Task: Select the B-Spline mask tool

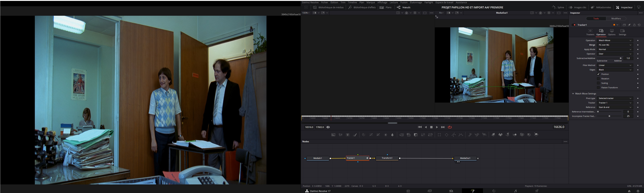Action: coord(461,135)
